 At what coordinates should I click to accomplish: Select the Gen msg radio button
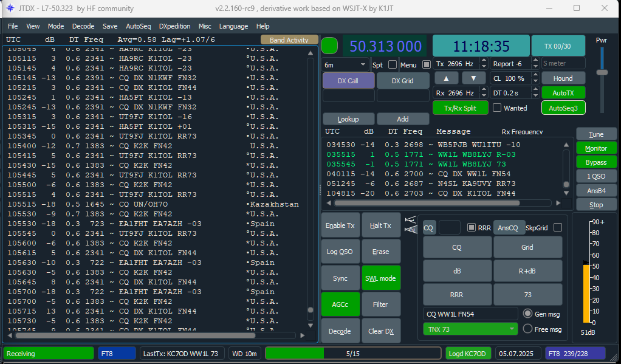pos(527,314)
